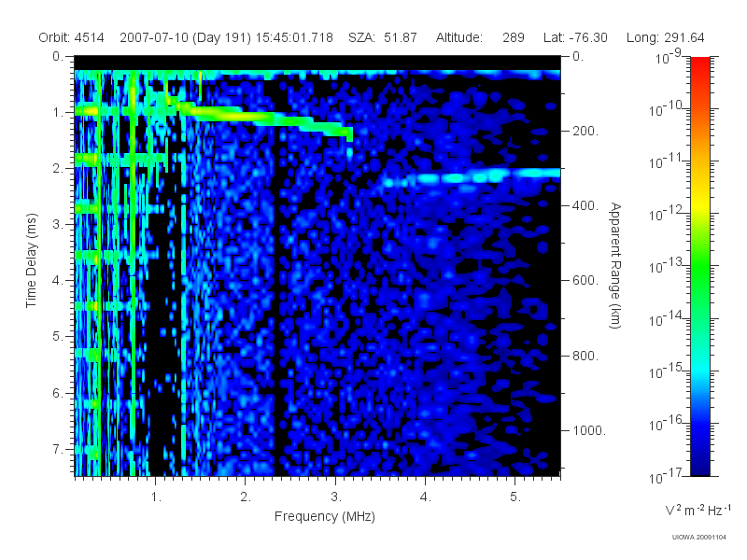Click the 'Altitude:' label
Screen dimensions: 747x560
click(458, 37)
